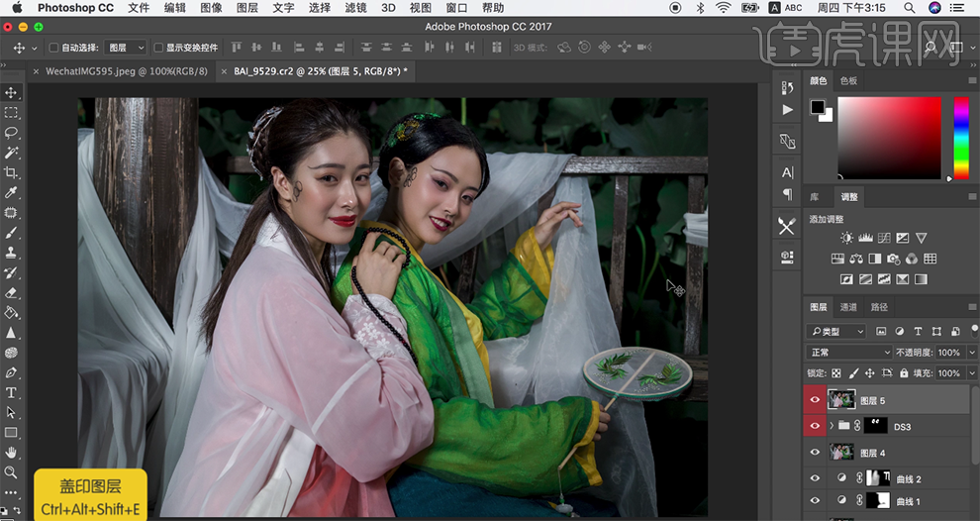The height and width of the screenshot is (521, 980).
Task: Select the Horizontal Type tool
Action: click(12, 392)
